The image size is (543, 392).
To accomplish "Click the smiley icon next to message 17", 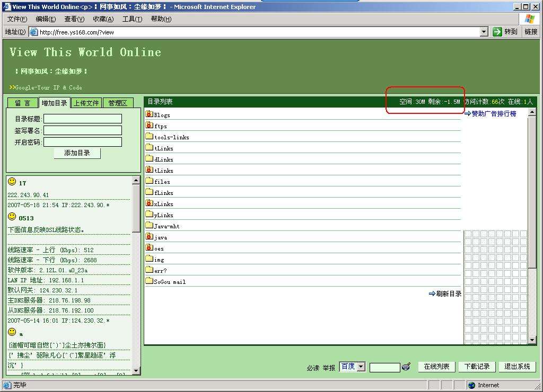I will [12, 181].
